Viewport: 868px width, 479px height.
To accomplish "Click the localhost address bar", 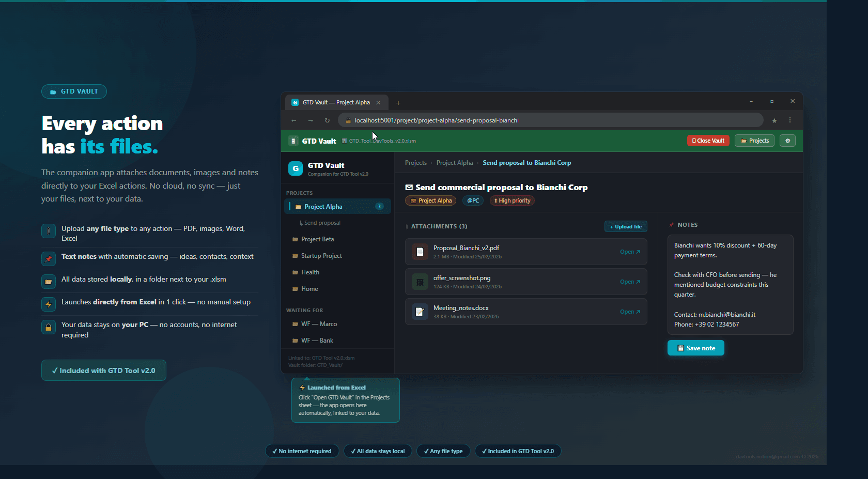I will point(548,120).
